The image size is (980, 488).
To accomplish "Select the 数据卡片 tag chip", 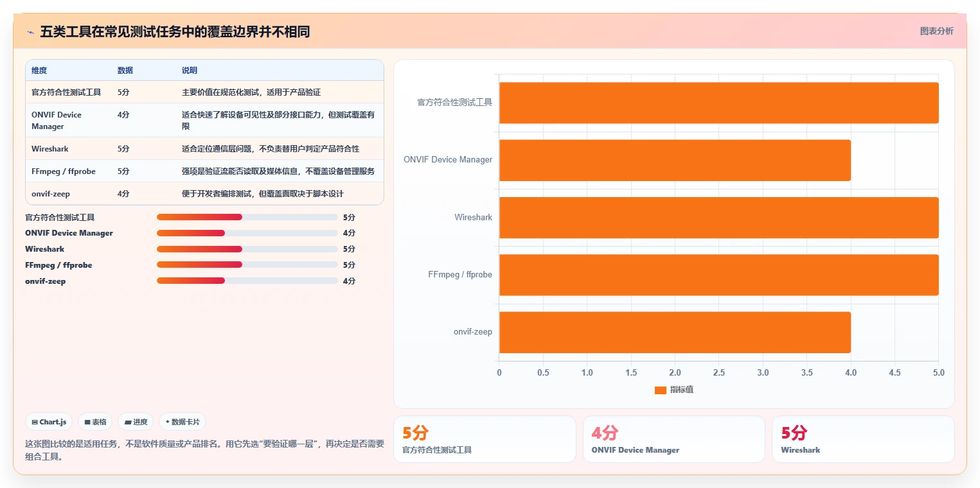I will (x=183, y=422).
